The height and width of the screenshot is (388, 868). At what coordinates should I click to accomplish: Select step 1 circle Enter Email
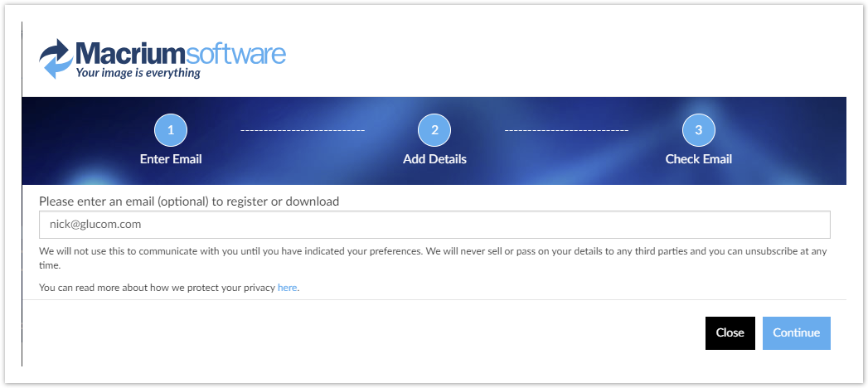pos(171,131)
